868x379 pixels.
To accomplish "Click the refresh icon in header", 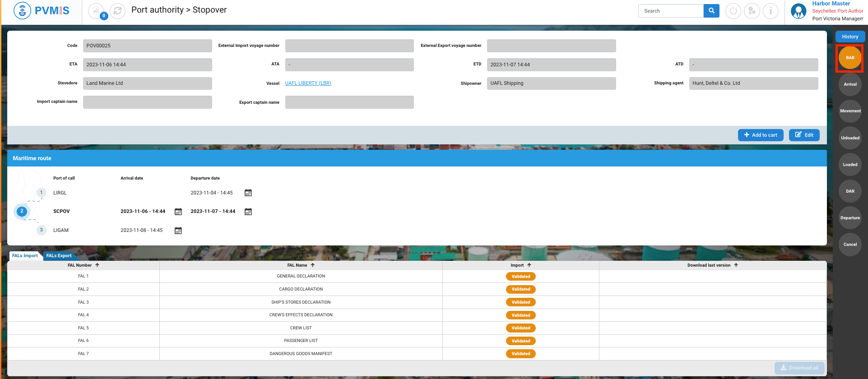I will coord(117,11).
